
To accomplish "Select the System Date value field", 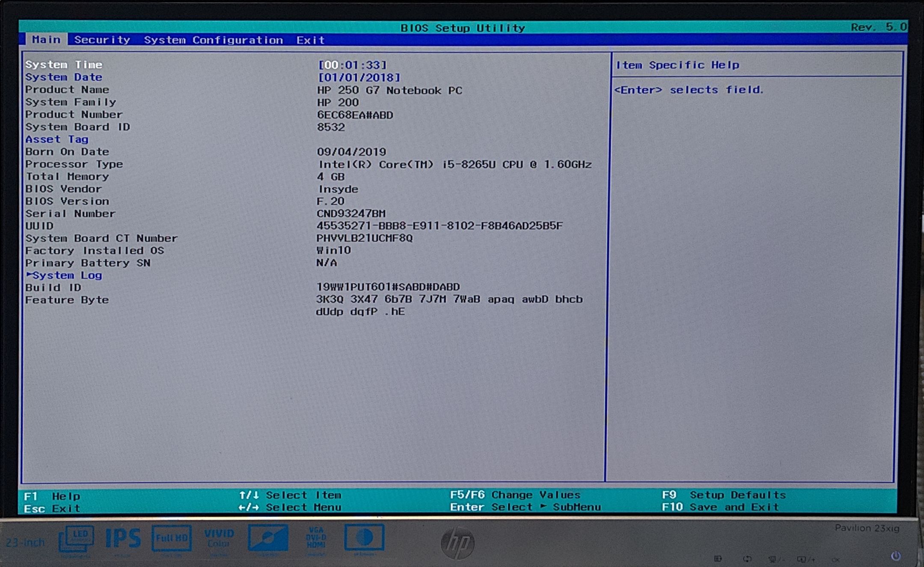I will point(359,77).
